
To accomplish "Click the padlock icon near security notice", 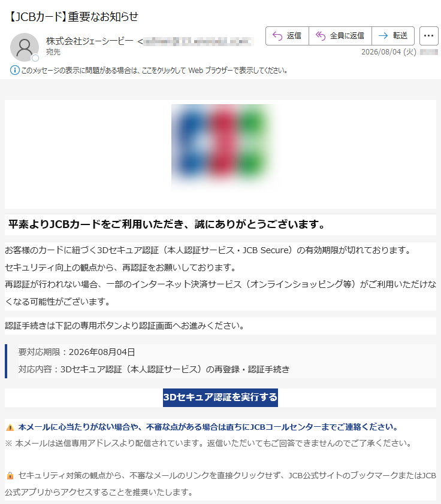I will 10,476.
